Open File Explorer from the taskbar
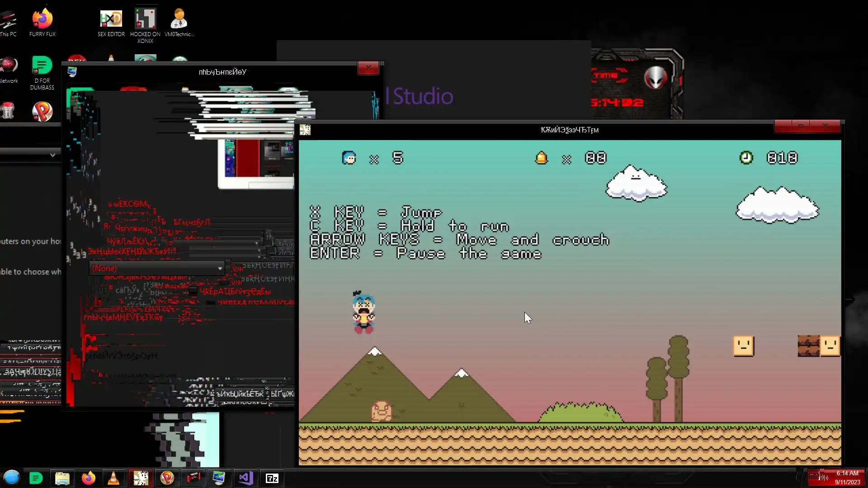The image size is (868, 488). (x=62, y=478)
